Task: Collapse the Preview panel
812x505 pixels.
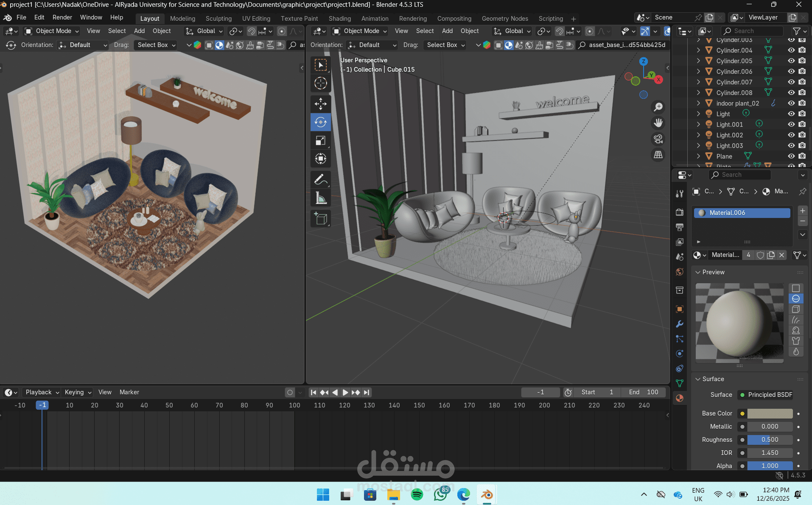Action: [x=698, y=272]
